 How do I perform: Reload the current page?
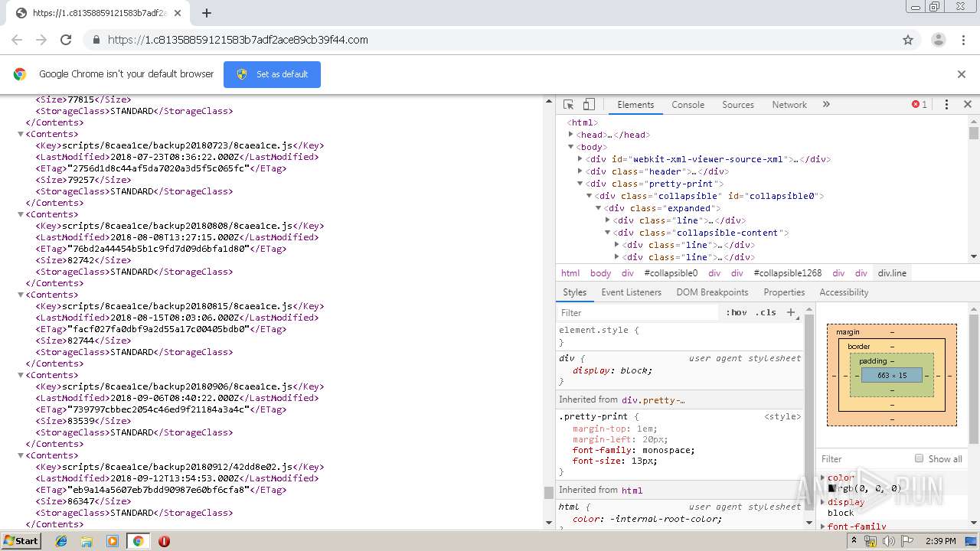[66, 40]
